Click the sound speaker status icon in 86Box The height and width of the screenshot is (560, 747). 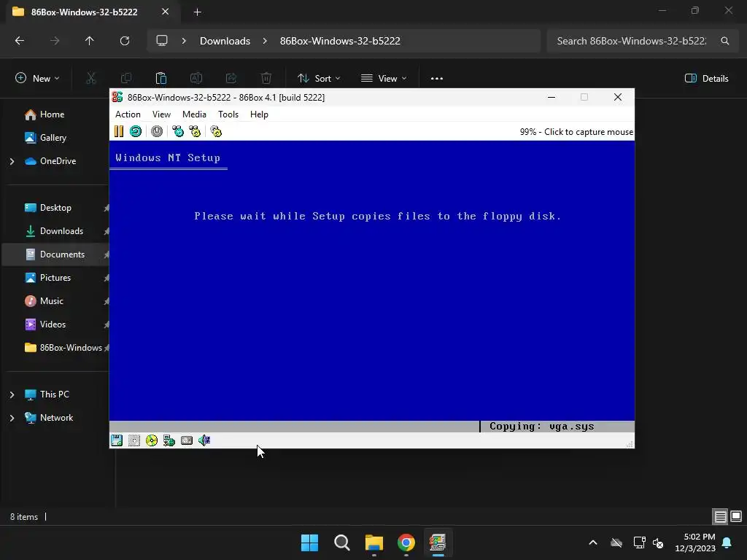tap(204, 440)
